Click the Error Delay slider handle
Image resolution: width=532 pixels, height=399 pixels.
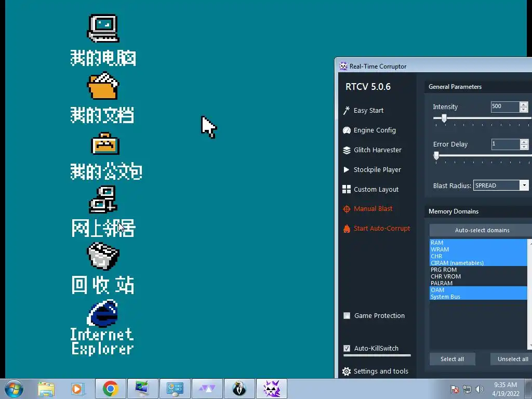[436, 156]
